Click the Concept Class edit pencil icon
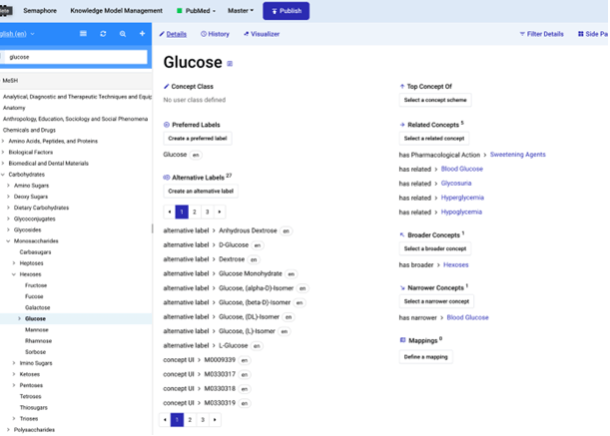The height and width of the screenshot is (436, 610). click(166, 86)
